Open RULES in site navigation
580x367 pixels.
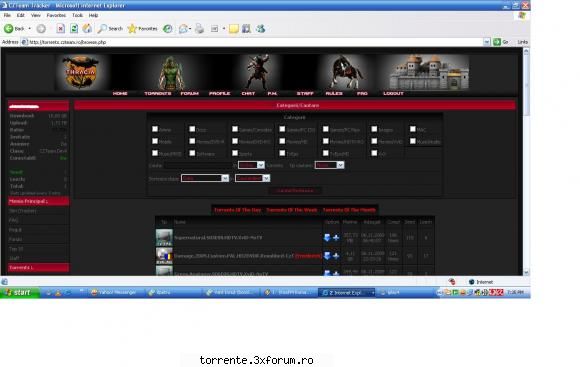[334, 94]
